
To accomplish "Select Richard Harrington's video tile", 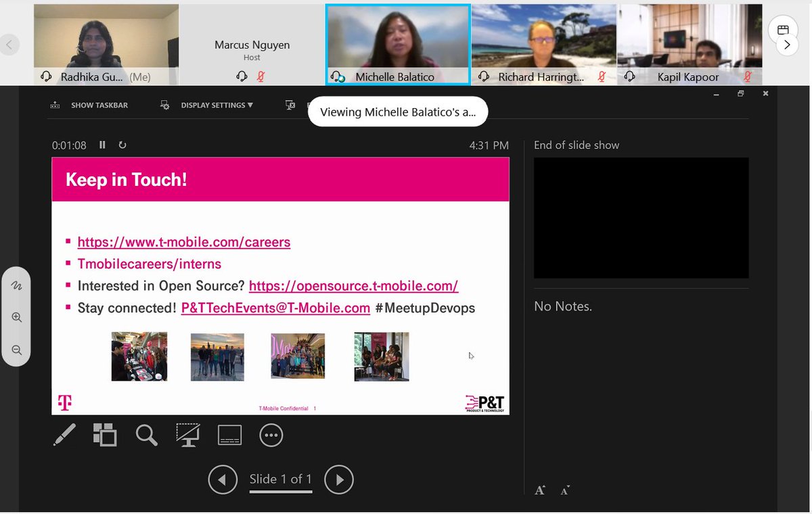I will (544, 45).
